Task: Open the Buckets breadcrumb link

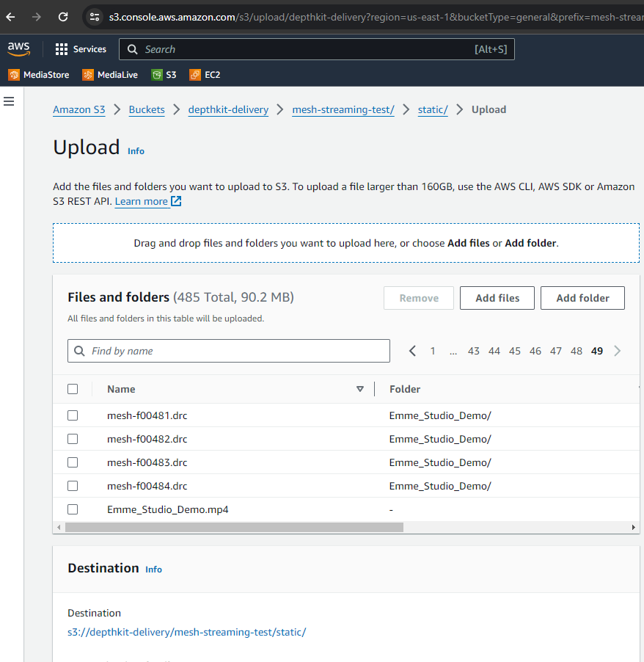Action: [x=147, y=110]
